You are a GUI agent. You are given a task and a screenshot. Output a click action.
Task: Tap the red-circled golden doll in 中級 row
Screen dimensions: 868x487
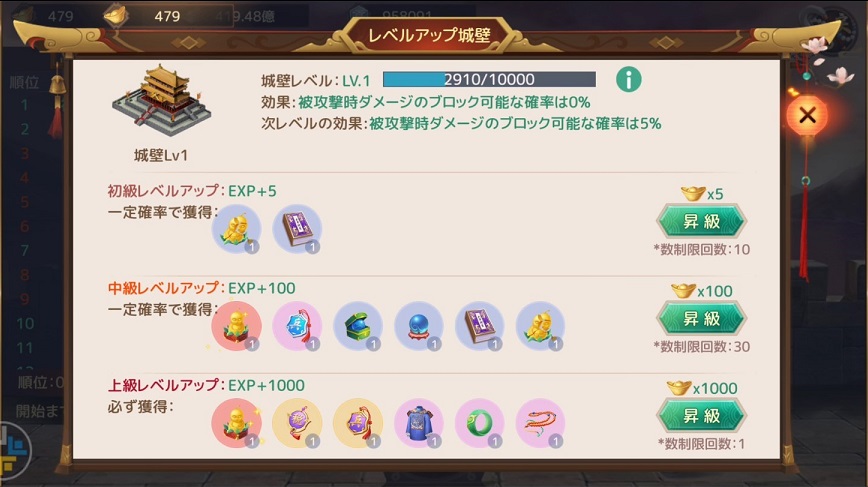(236, 327)
